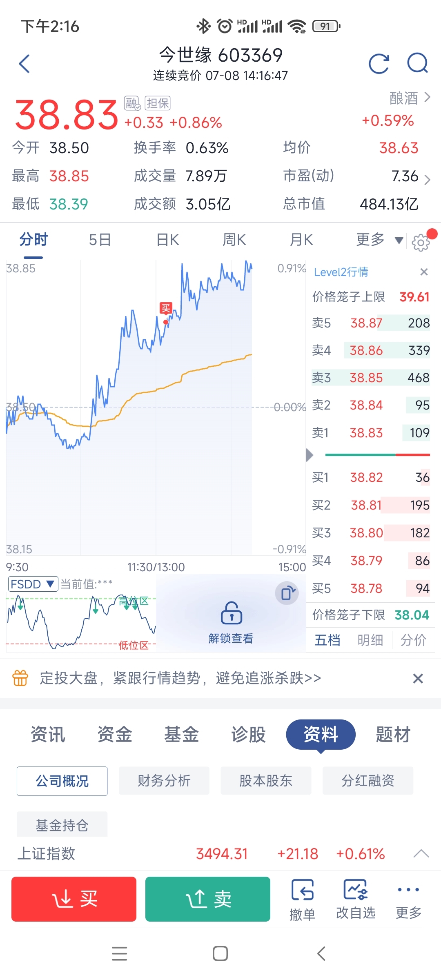
Task: Refresh the stock quote
Action: (379, 64)
